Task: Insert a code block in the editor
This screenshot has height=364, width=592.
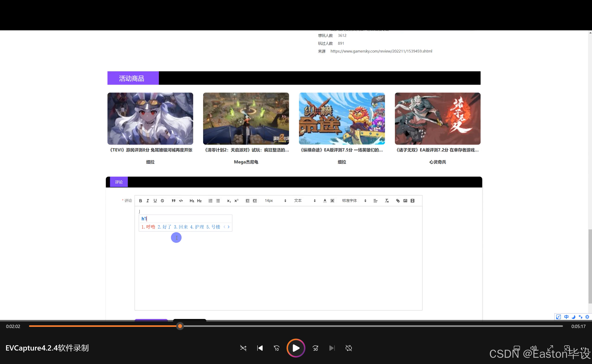Action: [181, 201]
